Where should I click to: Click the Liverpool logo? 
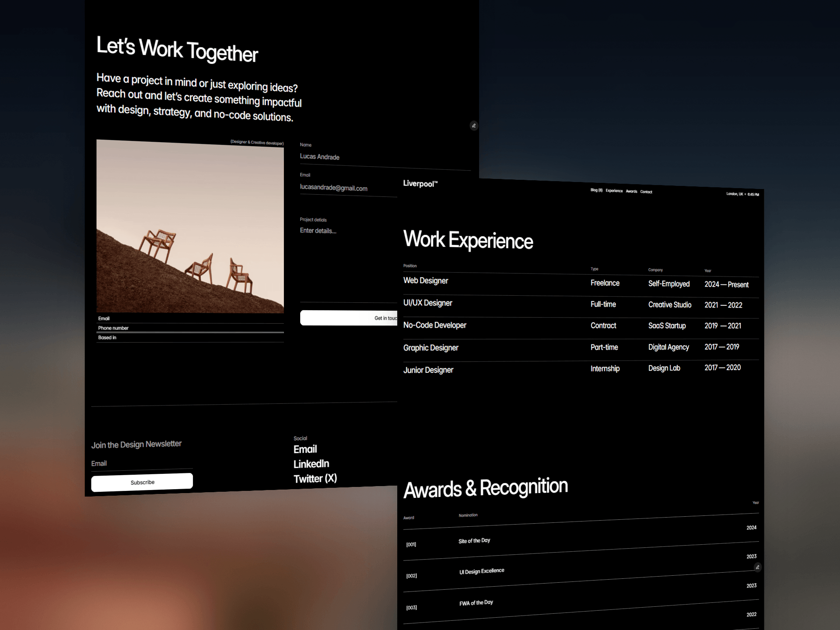point(420,184)
